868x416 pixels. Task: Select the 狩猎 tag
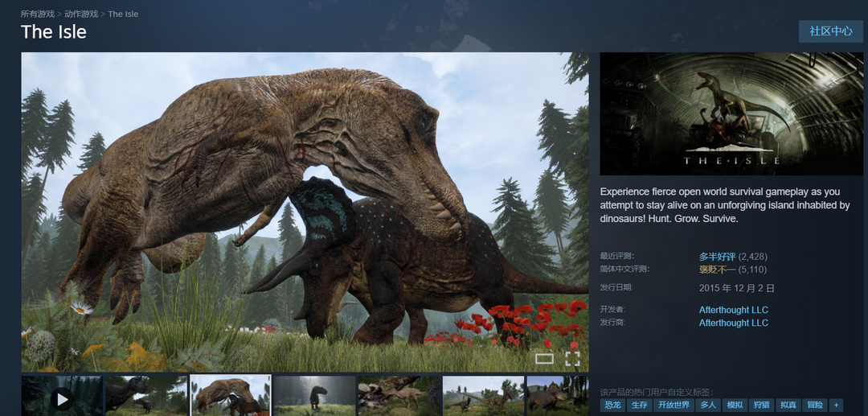[x=761, y=405]
